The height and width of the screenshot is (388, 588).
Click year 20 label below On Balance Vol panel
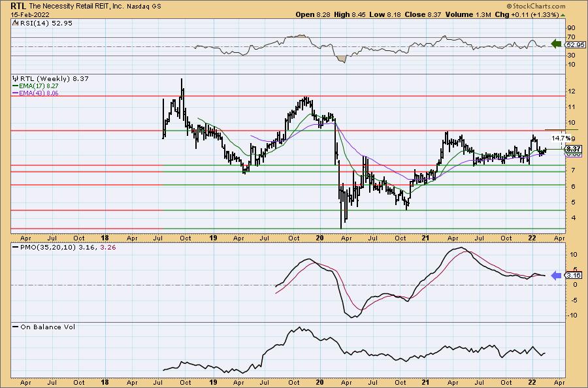click(x=319, y=382)
